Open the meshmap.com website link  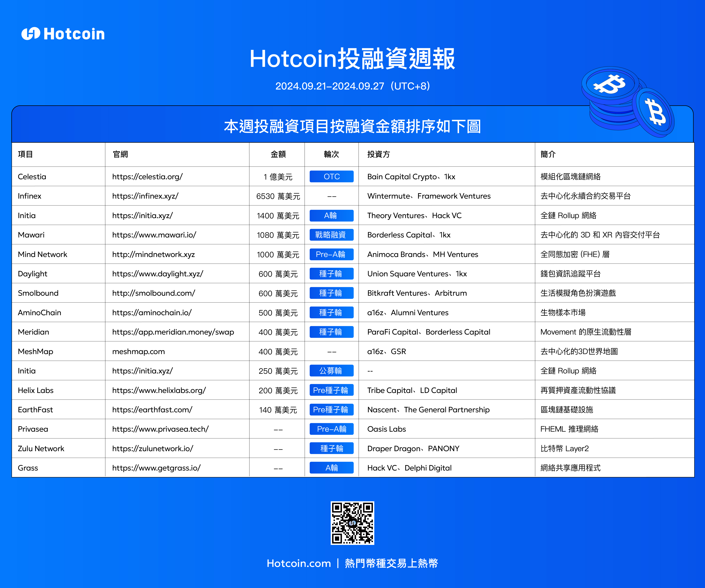[x=138, y=352]
